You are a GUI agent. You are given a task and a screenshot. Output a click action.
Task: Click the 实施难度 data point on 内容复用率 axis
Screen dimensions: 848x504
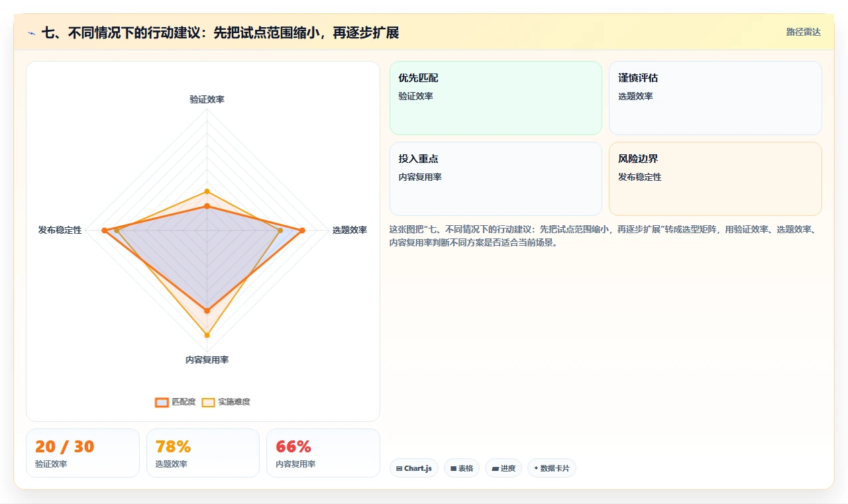[x=207, y=335]
